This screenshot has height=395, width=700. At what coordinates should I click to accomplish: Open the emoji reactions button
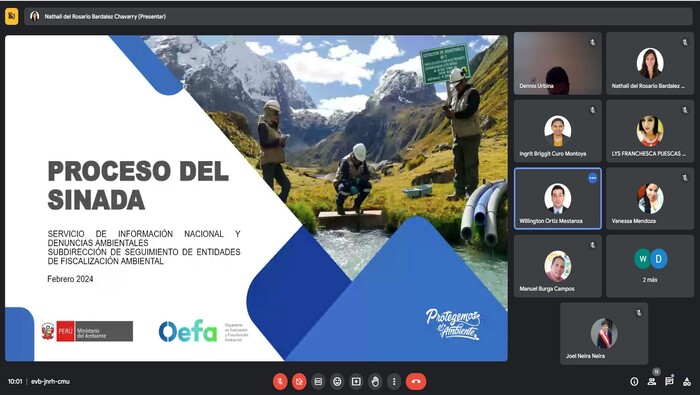pyautogui.click(x=337, y=382)
